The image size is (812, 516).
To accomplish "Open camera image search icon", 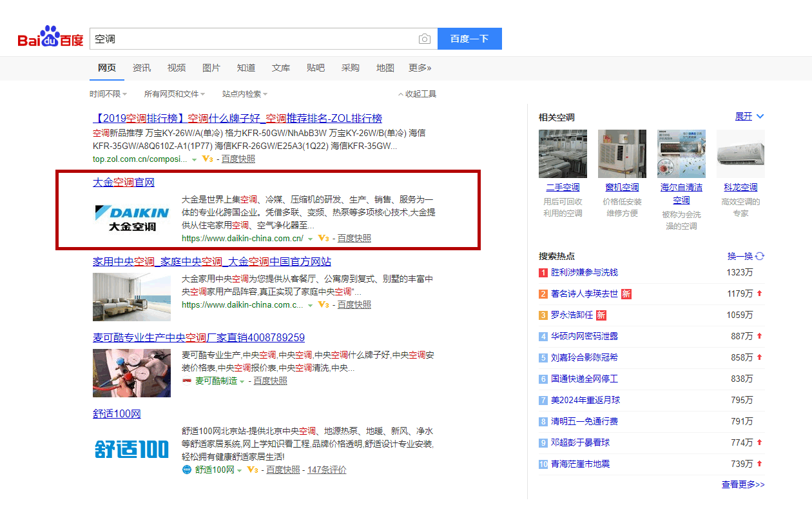I will click(x=424, y=39).
